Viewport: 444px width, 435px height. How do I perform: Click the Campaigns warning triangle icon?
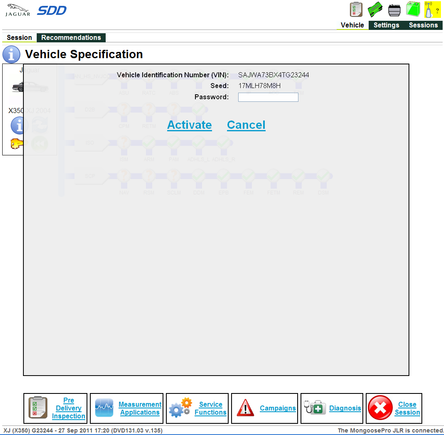coord(245,408)
